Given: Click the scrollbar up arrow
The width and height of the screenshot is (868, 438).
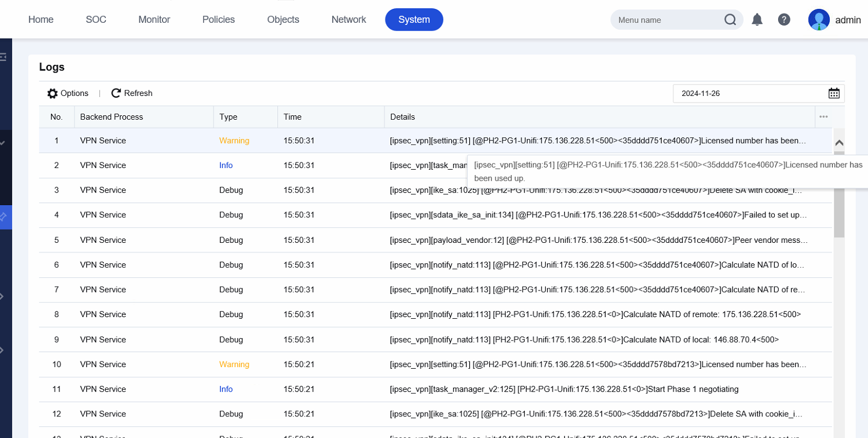Looking at the screenshot, I should 839,143.
